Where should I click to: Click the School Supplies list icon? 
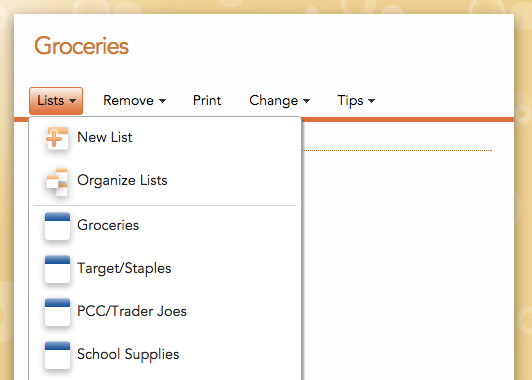pos(57,355)
